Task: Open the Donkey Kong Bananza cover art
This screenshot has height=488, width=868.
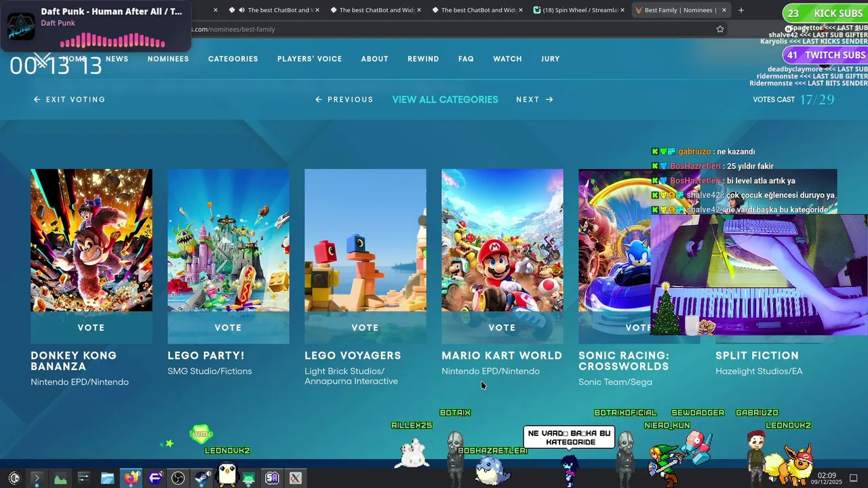Action: (92, 240)
